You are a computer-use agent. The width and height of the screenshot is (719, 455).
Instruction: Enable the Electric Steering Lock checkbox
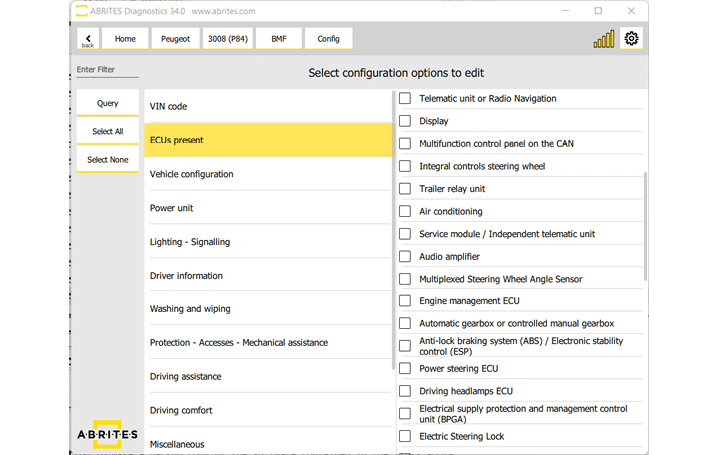405,436
